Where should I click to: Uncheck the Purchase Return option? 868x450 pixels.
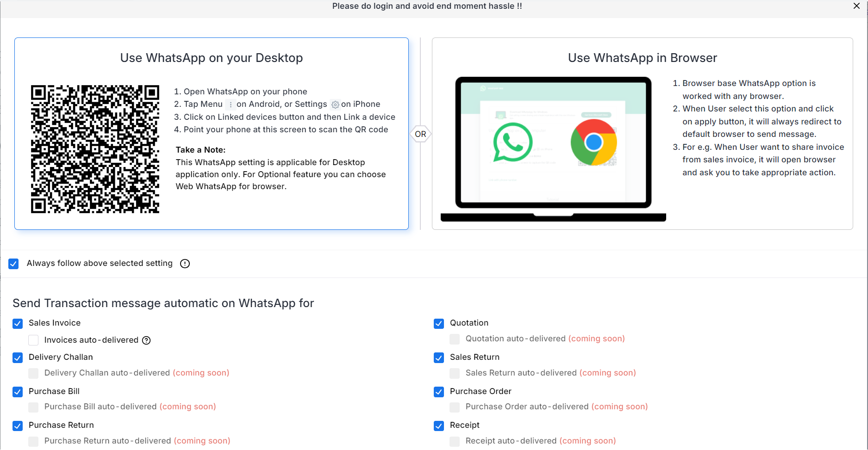[x=18, y=425]
